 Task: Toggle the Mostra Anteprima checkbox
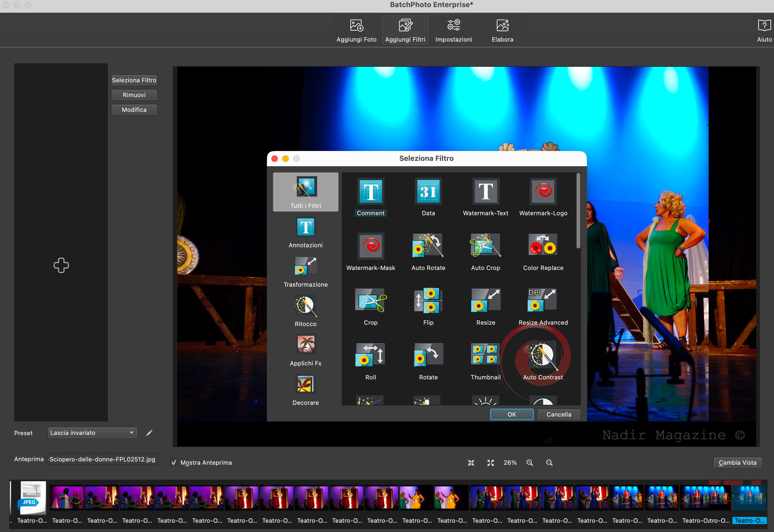pos(174,463)
